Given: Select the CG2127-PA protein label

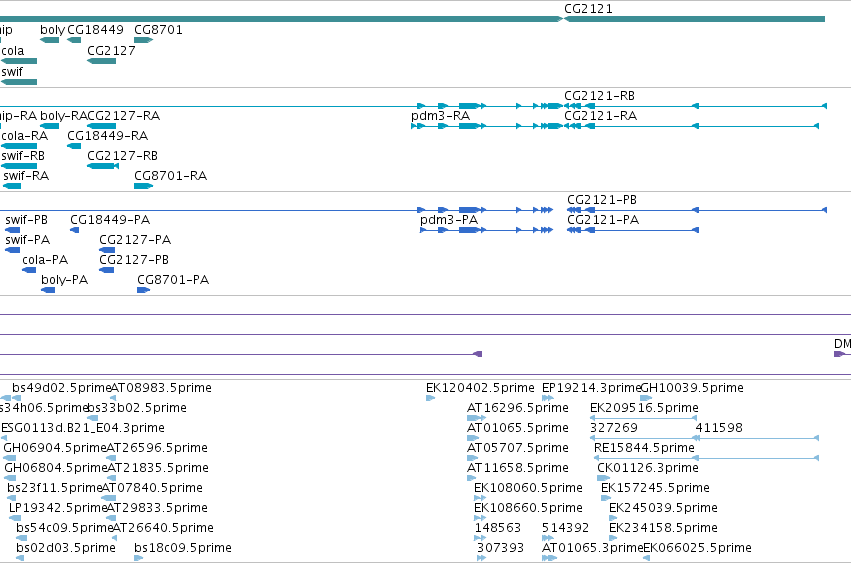Looking at the screenshot, I should coord(135,240).
